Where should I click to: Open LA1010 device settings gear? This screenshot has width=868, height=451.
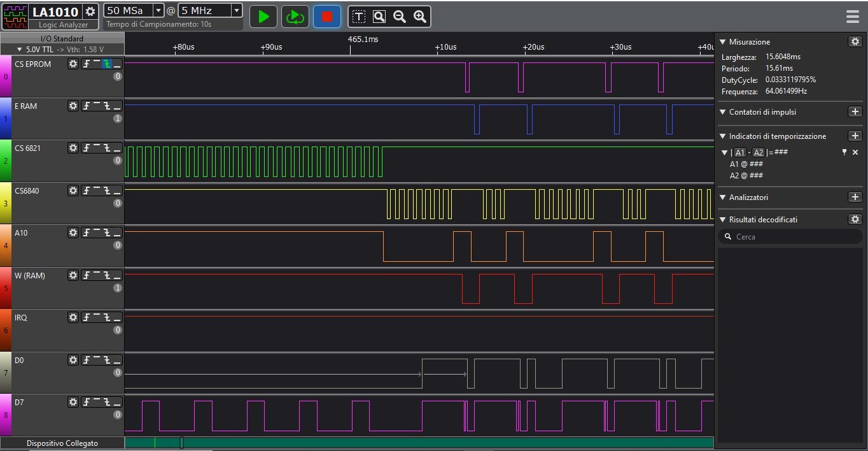(90, 11)
